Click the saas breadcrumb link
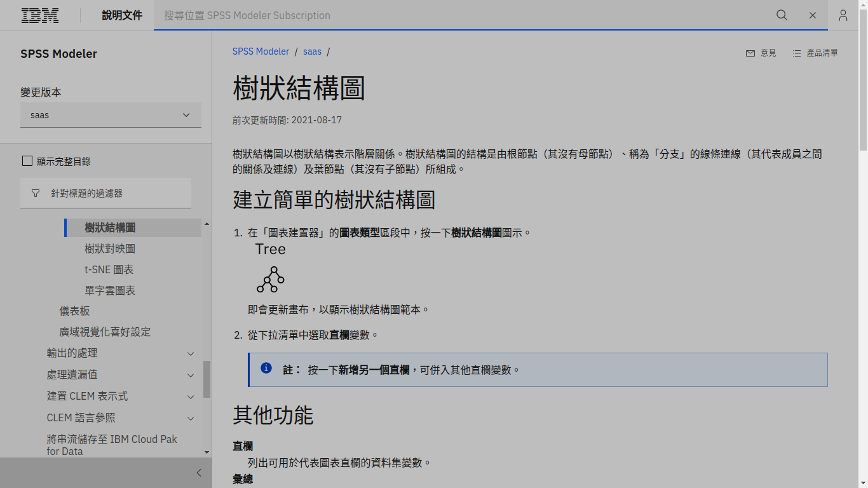Image resolution: width=868 pixels, height=488 pixels. pyautogui.click(x=312, y=51)
